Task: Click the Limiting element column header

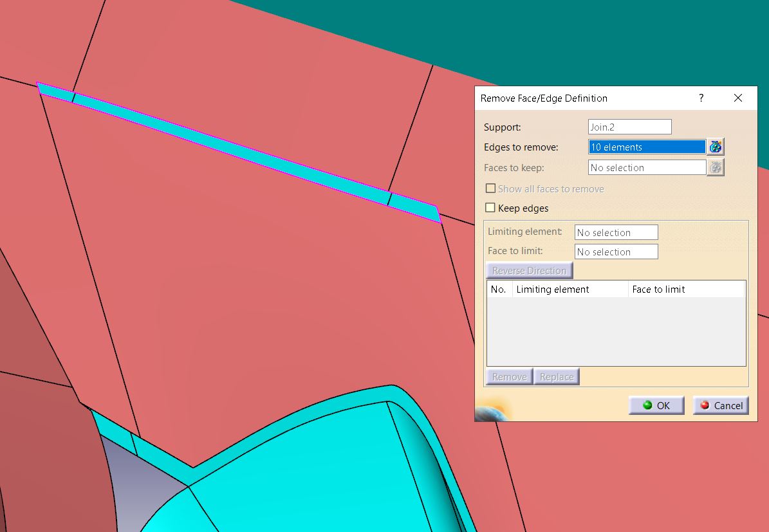Action: click(x=570, y=289)
